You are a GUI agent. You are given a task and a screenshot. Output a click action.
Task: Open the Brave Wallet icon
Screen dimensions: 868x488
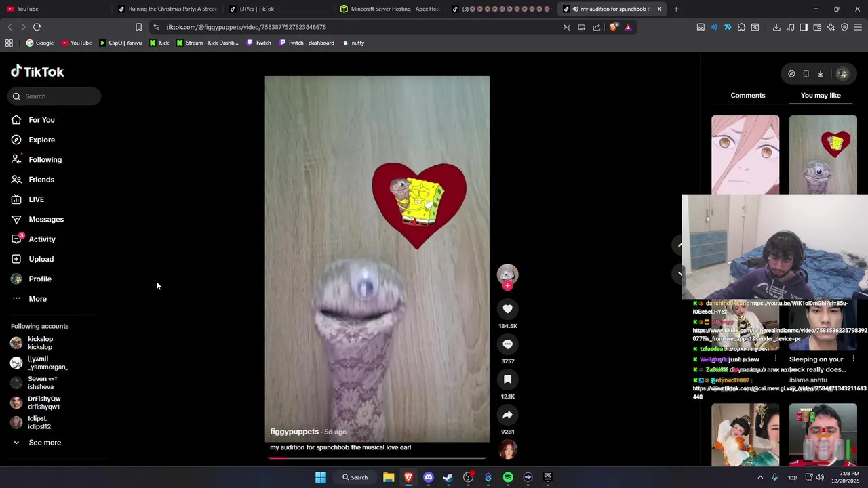(817, 27)
